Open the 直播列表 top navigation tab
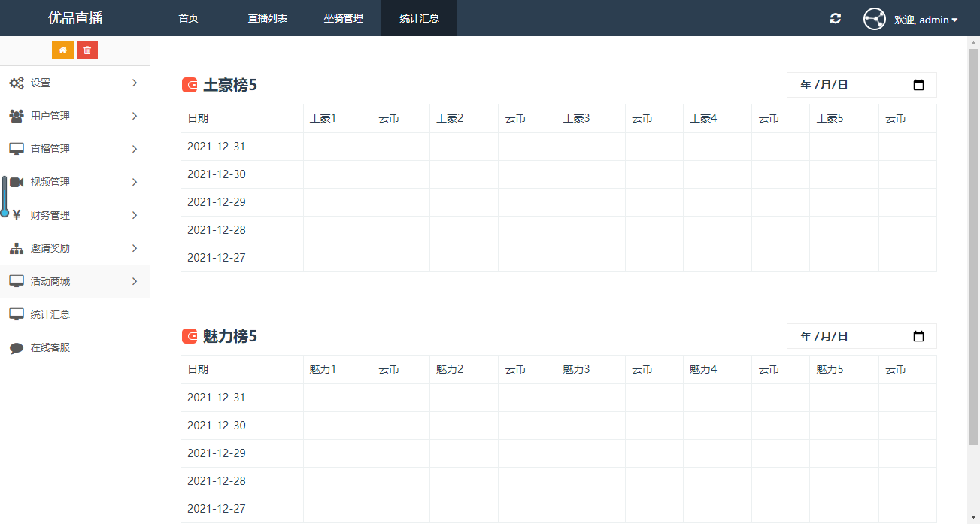 268,18
